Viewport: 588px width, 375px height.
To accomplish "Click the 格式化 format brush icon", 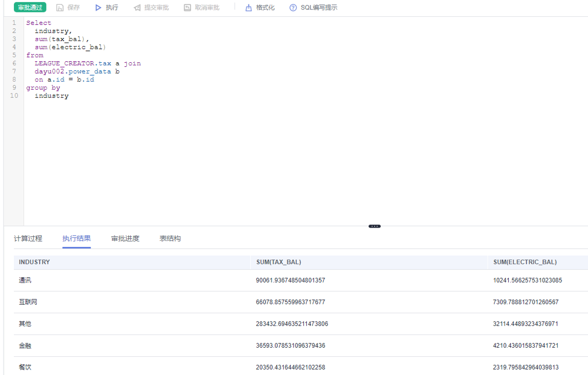I will click(x=248, y=7).
